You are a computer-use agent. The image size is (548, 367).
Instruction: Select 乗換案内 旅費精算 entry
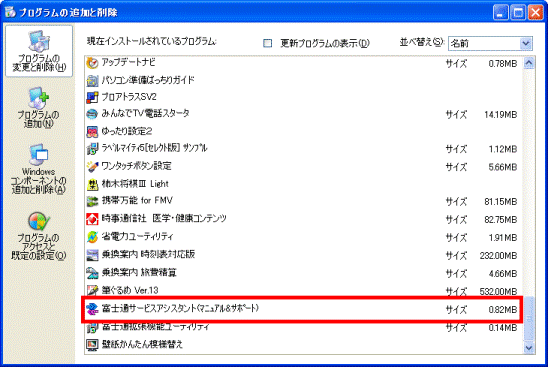click(139, 272)
